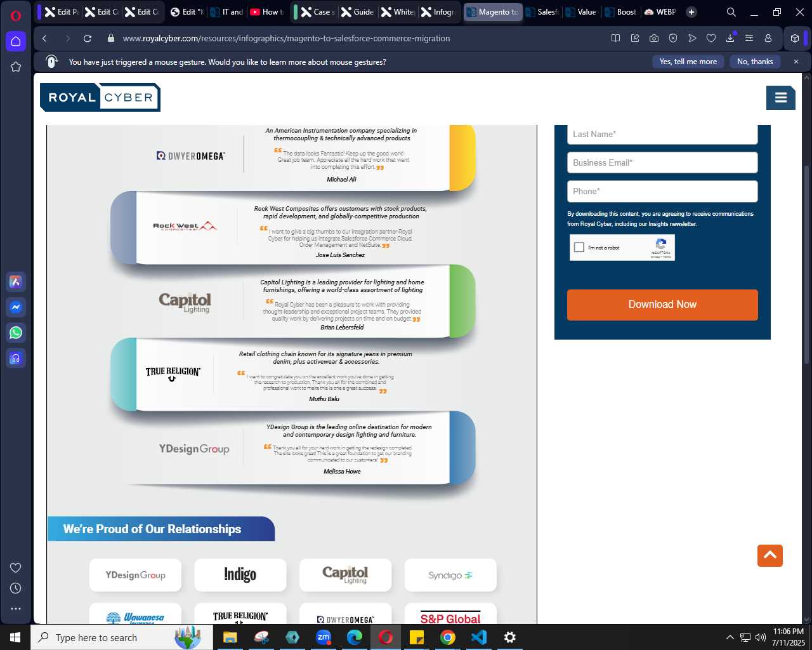
Task: Launch Aria AI from the sidebar
Action: pyautogui.click(x=16, y=282)
